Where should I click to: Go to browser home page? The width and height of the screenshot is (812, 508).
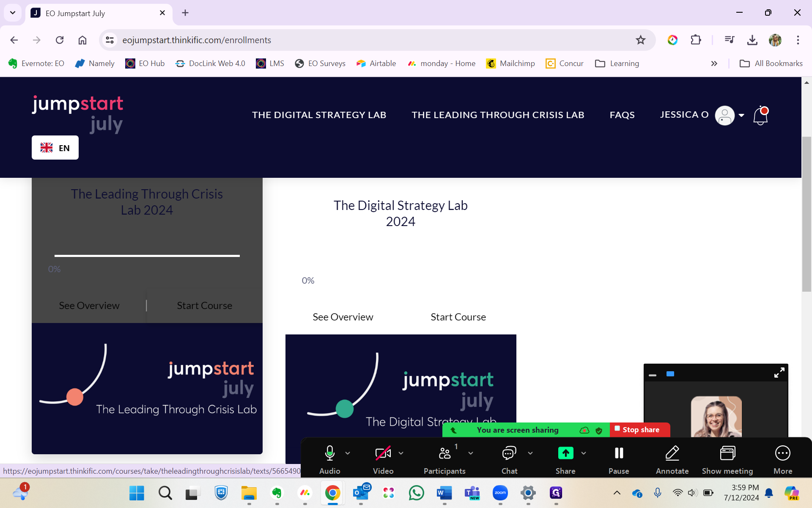pos(82,40)
